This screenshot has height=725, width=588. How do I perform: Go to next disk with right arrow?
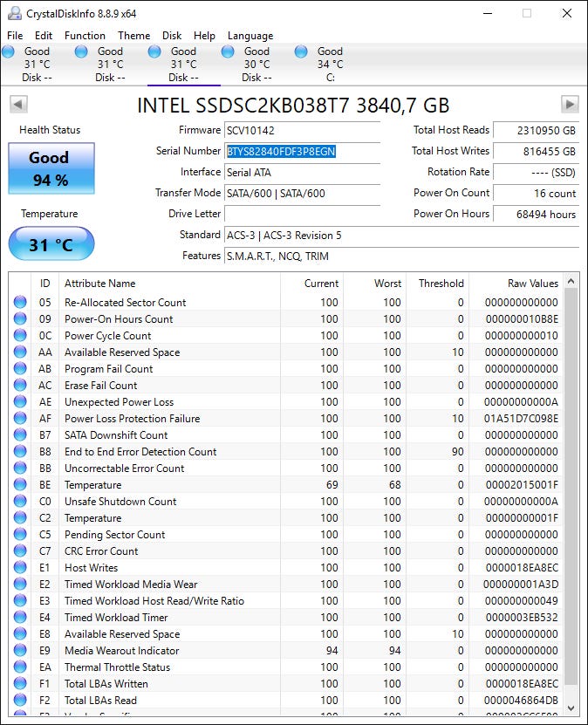point(570,104)
